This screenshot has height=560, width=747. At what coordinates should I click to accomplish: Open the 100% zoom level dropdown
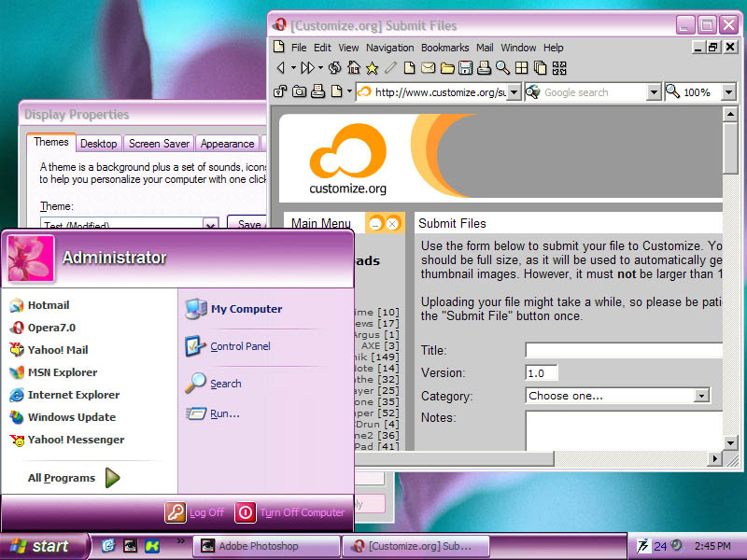coord(728,91)
